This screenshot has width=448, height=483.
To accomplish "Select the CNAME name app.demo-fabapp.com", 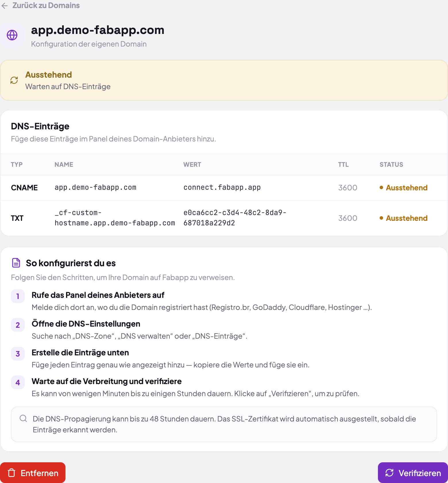I will pyautogui.click(x=95, y=187).
